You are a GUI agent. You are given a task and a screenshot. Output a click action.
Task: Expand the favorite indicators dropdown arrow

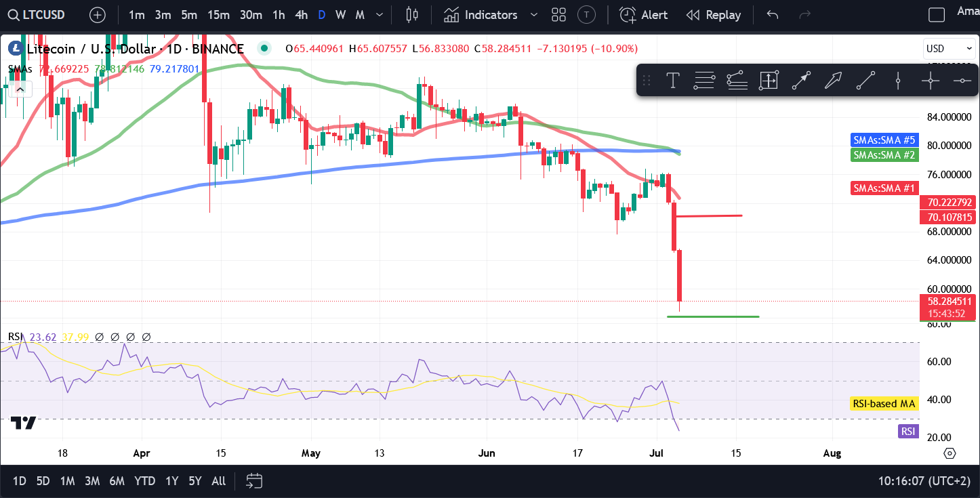pos(534,14)
